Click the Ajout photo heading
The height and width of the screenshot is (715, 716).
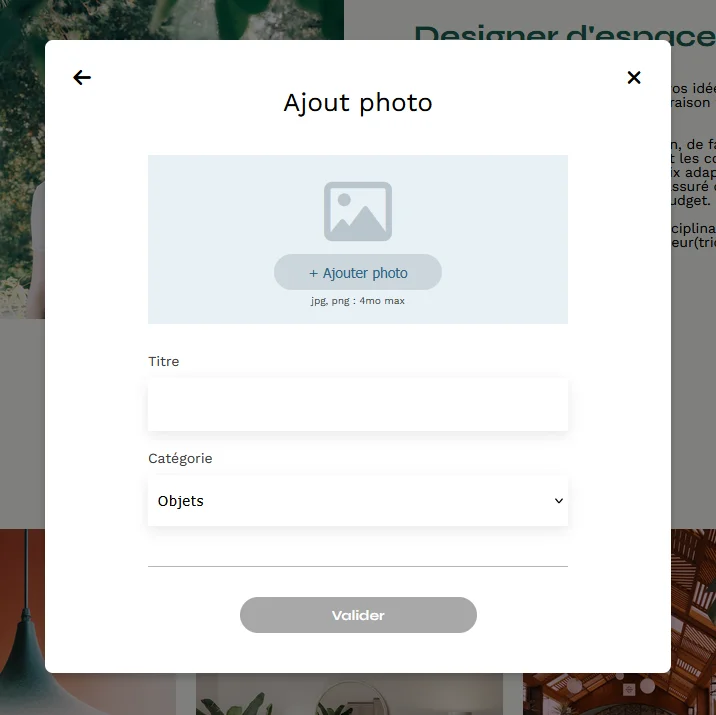(x=358, y=103)
